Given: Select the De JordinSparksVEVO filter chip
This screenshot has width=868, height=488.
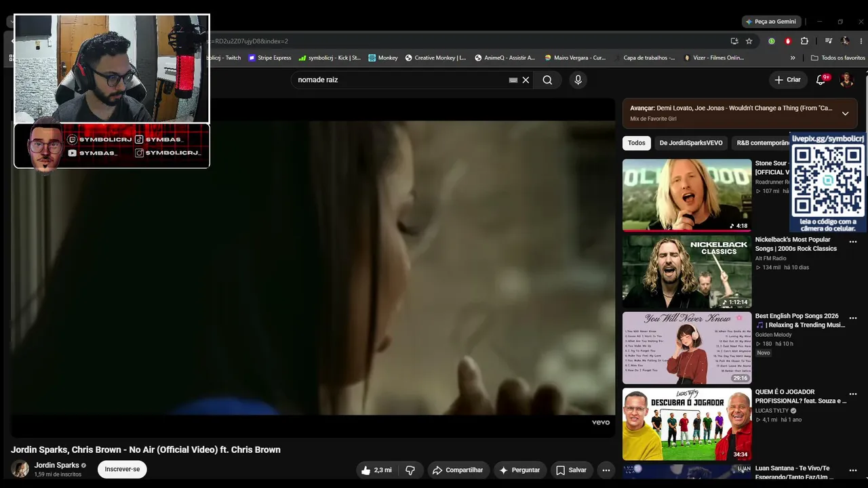Looking at the screenshot, I should pos(691,143).
